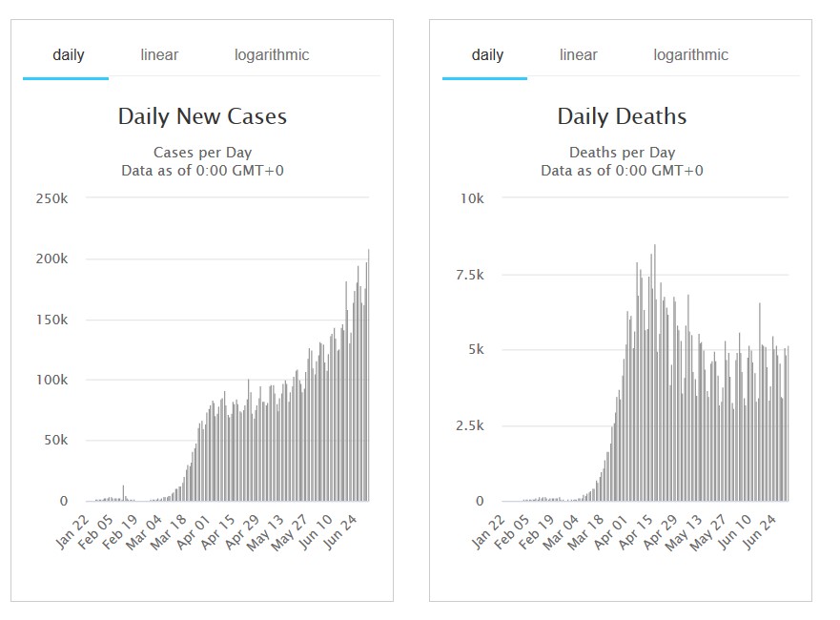Click the Daily Deaths chart title

[622, 117]
